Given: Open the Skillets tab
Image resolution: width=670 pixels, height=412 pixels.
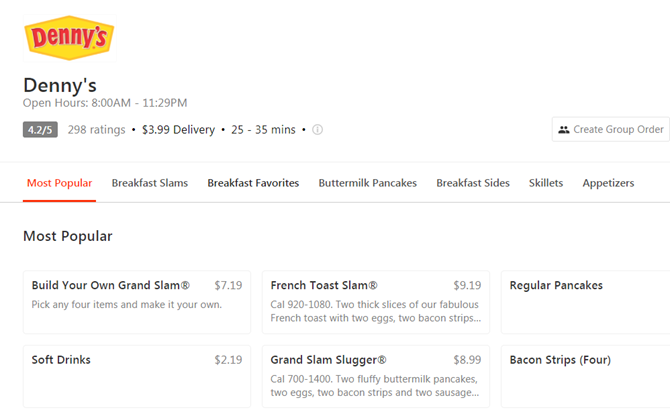Looking at the screenshot, I should click(546, 183).
